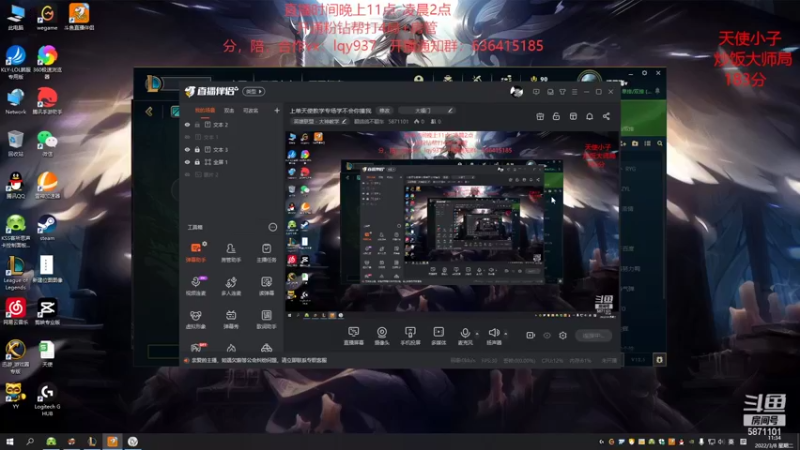Open the 弹幕秀 tool icon
Screen dimensions: 800x450
[231, 319]
